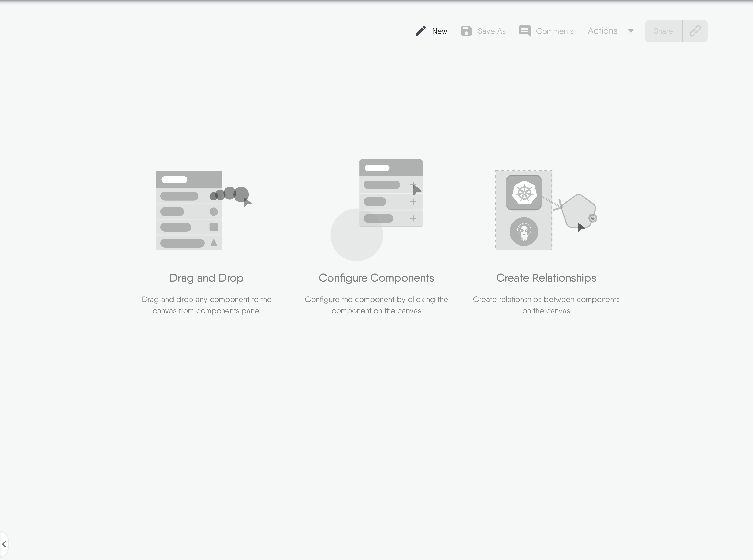
Task: Click the New pencil icon
Action: pyautogui.click(x=420, y=31)
